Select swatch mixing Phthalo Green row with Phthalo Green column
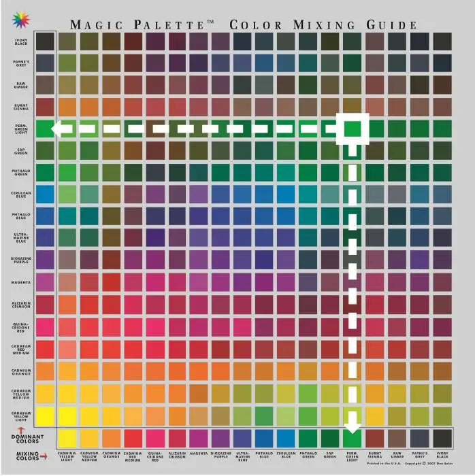 [x=308, y=173]
